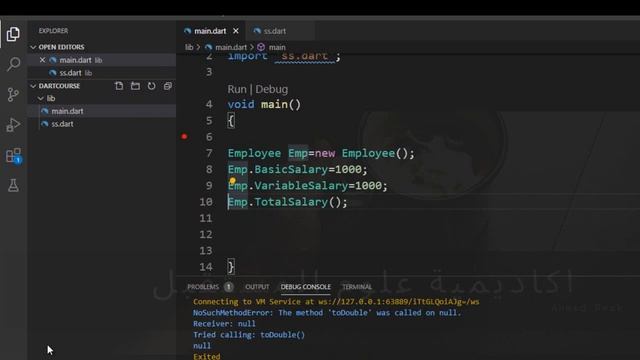Open the Search view in activity bar
The image size is (640, 360).
[x=13, y=64]
